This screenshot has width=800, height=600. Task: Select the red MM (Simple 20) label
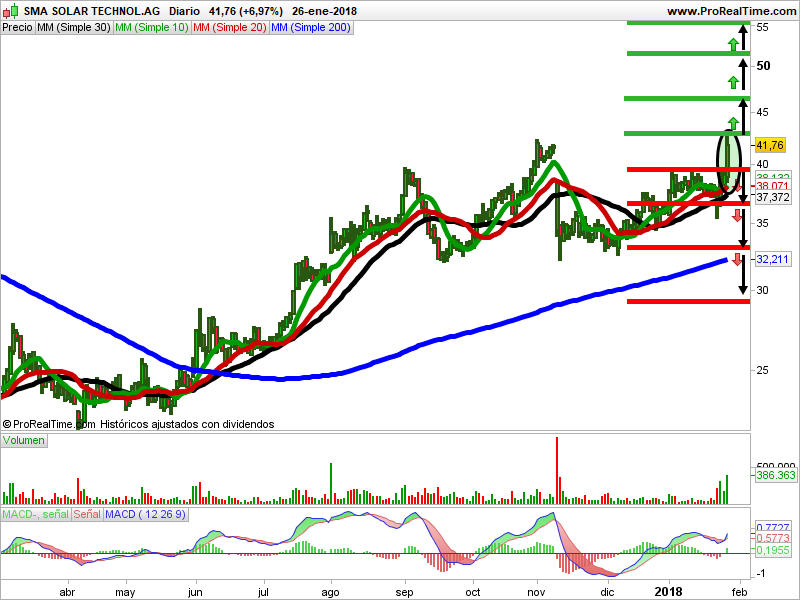click(x=230, y=28)
